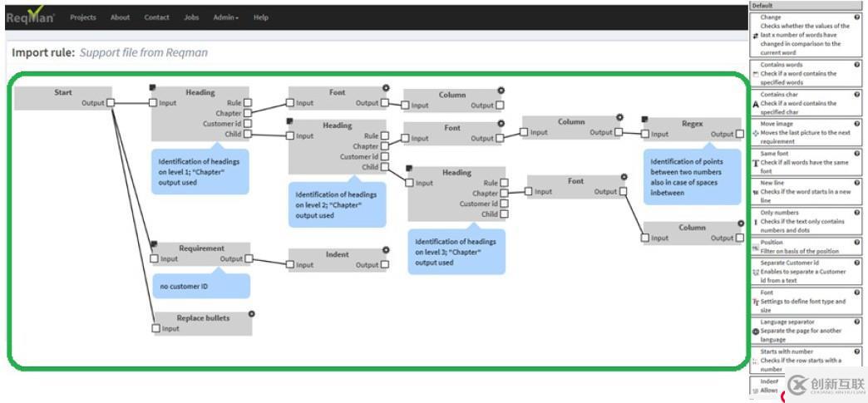This screenshot has height=403, width=868.
Task: Click the Move image arrows icon
Action: coord(756,134)
